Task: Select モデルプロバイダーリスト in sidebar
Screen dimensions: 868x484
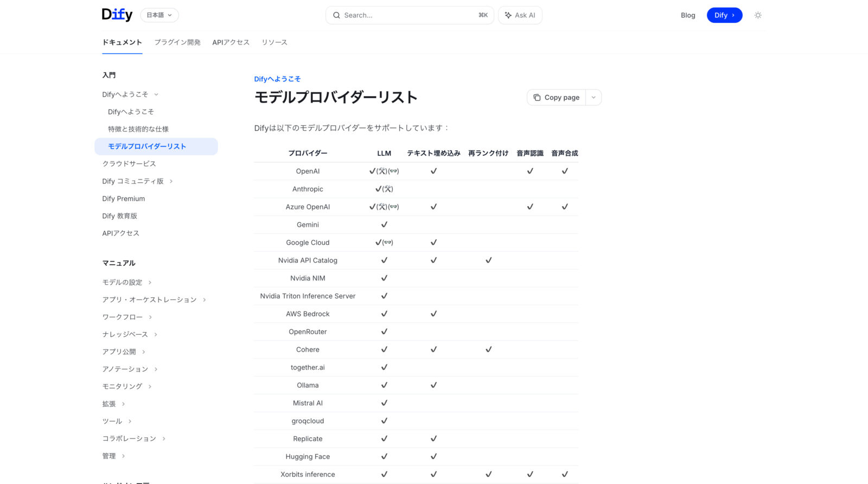Action: coord(156,147)
